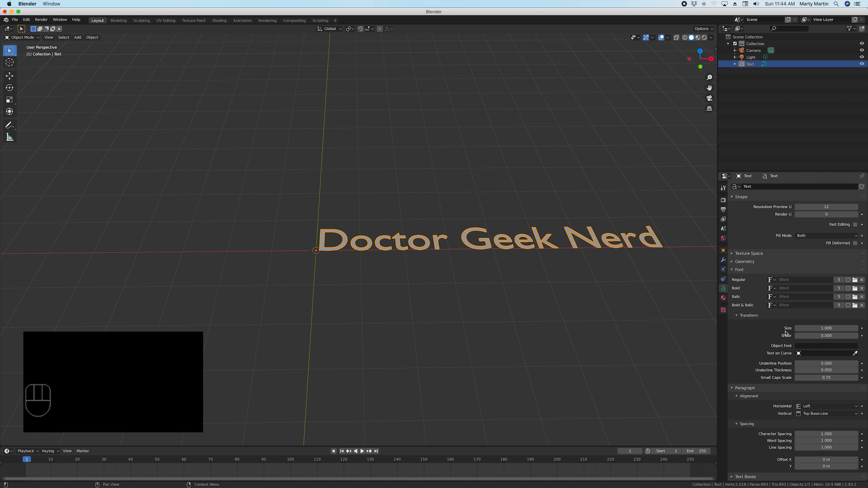Switch to the Shading workspace tab

coord(219,20)
